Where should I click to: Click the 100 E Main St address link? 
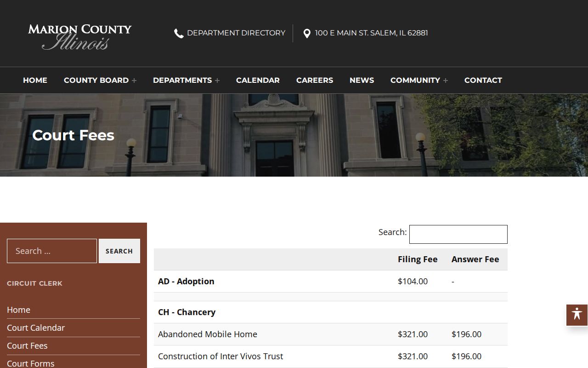click(371, 33)
